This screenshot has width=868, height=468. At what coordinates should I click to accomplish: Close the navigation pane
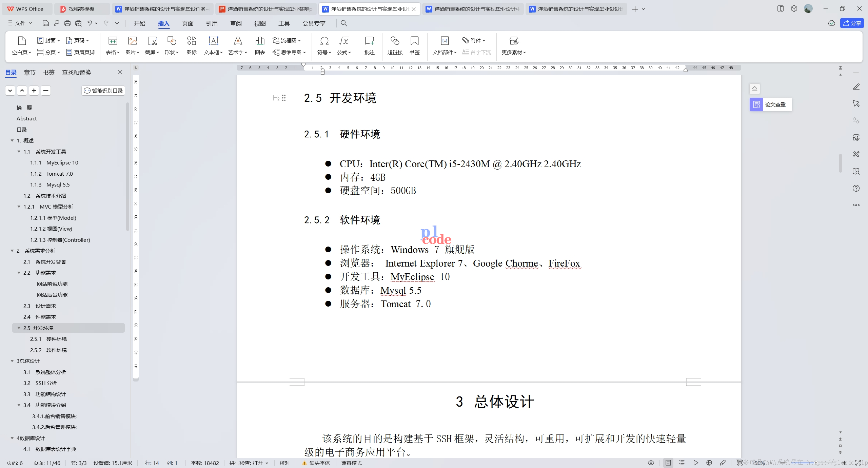coord(120,72)
